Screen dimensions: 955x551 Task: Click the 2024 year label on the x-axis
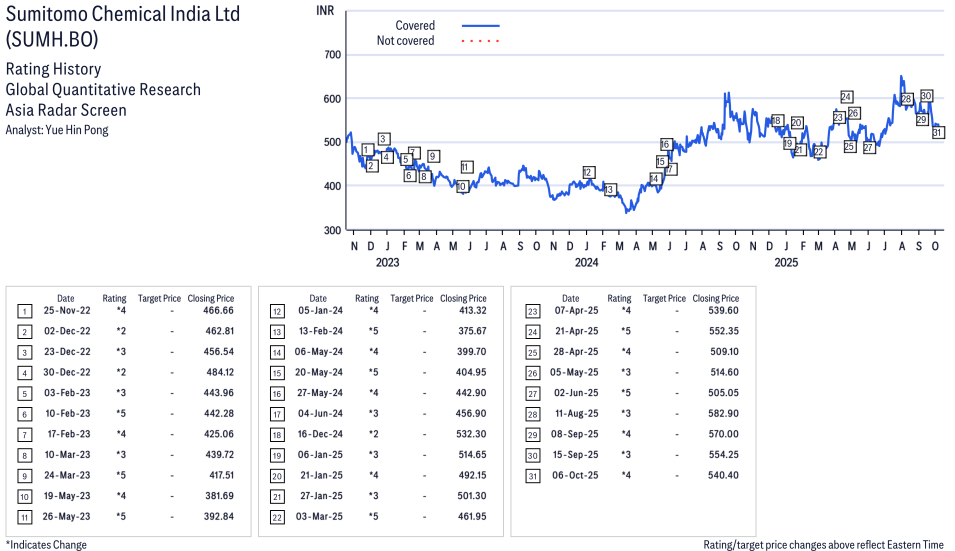(586, 263)
